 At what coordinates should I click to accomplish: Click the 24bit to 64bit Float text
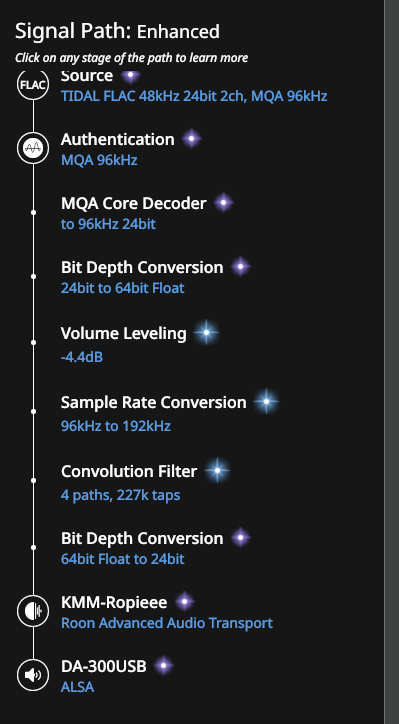[x=123, y=288]
